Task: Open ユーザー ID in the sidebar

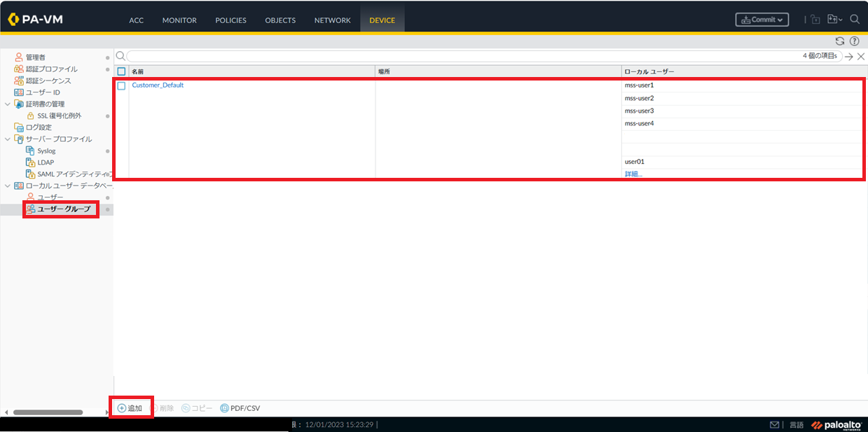Action: tap(42, 92)
